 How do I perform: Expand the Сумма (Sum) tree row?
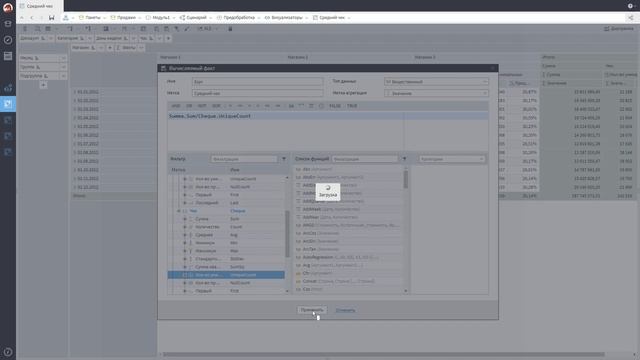coord(185,219)
